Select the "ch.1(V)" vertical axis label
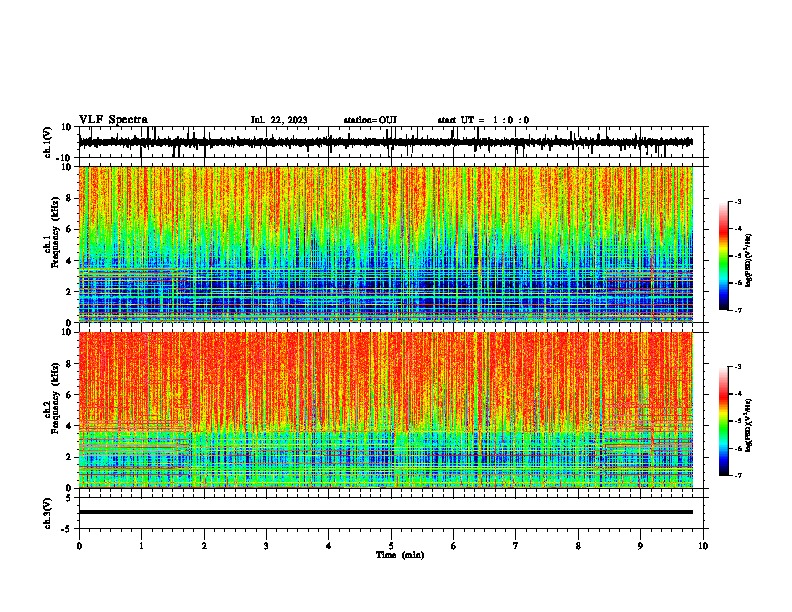The height and width of the screenshot is (612, 792). click(48, 142)
